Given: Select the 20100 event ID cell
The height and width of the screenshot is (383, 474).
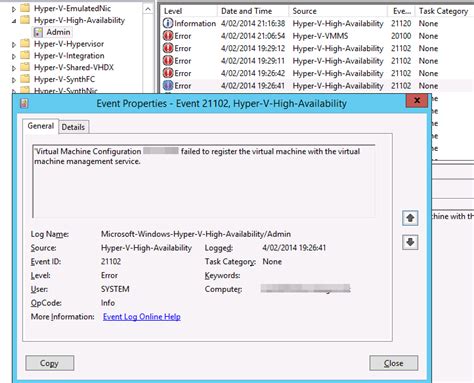Looking at the screenshot, I should 401,36.
